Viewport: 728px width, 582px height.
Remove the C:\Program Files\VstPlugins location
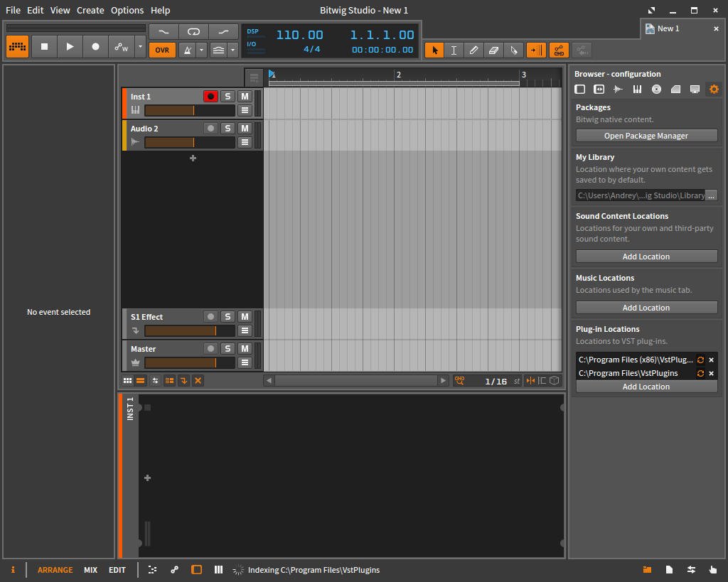point(711,373)
